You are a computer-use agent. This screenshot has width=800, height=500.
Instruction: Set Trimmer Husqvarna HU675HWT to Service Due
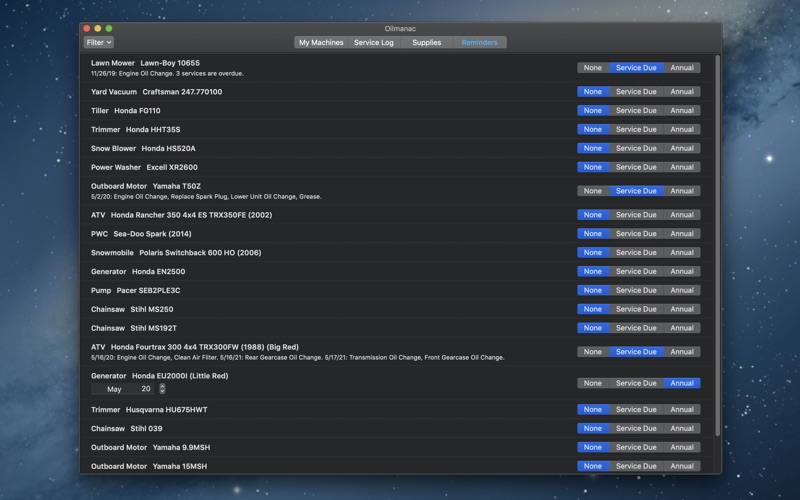(x=636, y=410)
